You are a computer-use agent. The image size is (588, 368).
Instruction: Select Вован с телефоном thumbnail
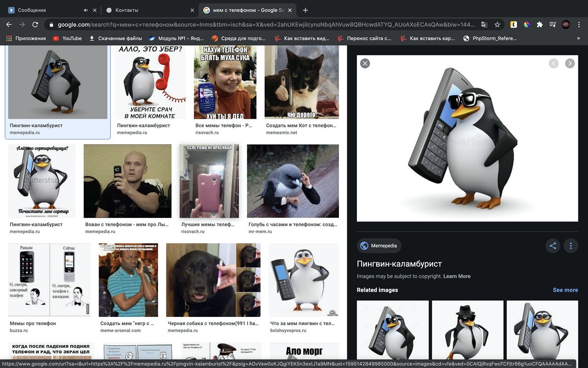(127, 181)
